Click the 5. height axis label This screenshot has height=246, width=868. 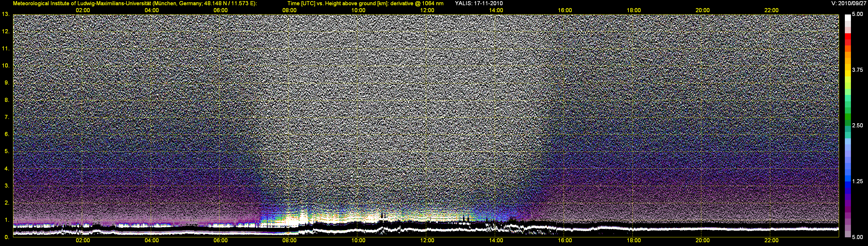point(7,151)
